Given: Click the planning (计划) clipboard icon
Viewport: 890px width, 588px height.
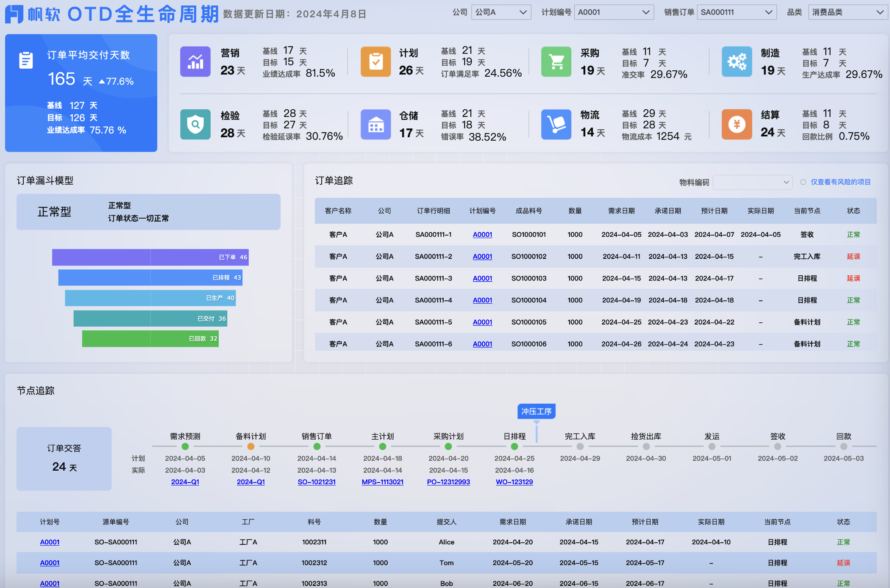Looking at the screenshot, I should tap(375, 62).
